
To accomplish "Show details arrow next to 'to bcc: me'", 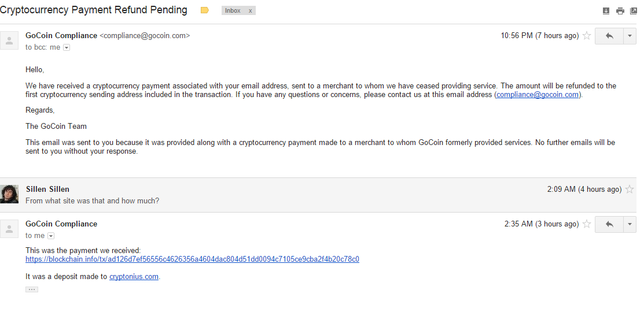I will tap(67, 47).
